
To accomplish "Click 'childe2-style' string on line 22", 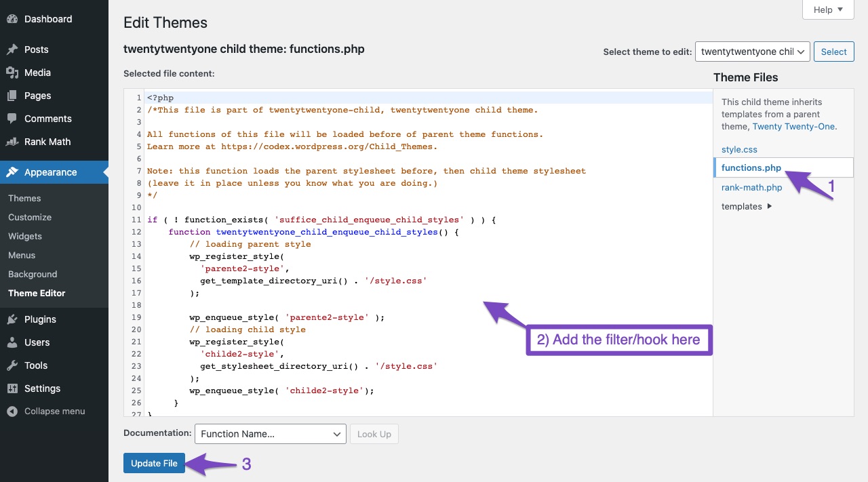I will [x=240, y=354].
